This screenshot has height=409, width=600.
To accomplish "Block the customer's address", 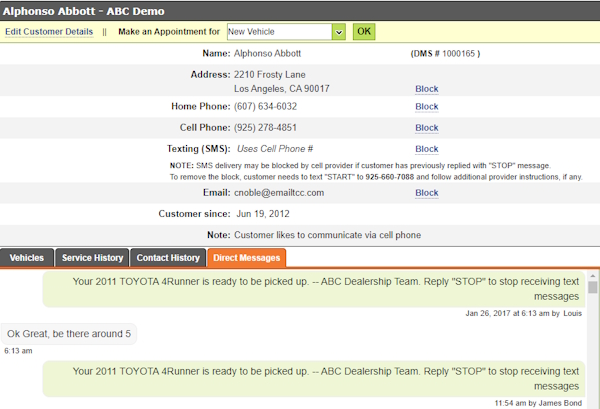I will [x=427, y=89].
